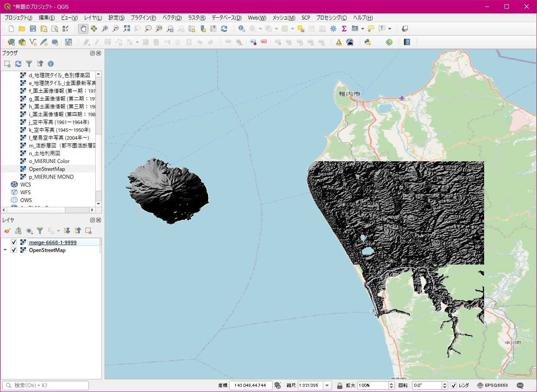The image size is (537, 392).
Task: Click the Zoom In magnifier tool
Action: 104,29
